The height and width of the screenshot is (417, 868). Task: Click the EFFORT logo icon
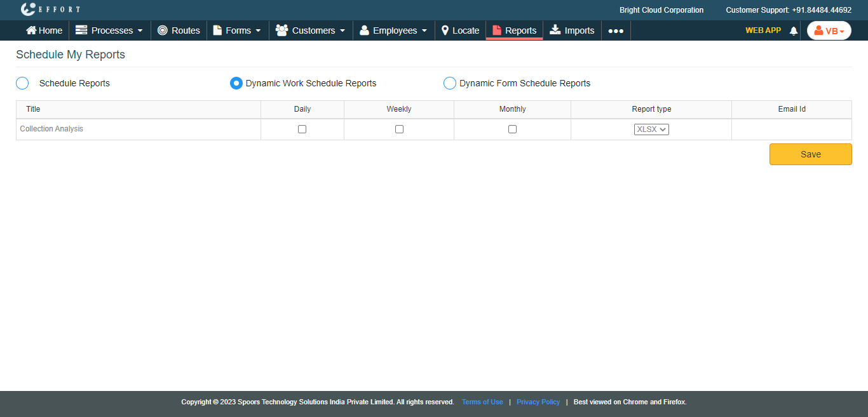(x=28, y=10)
